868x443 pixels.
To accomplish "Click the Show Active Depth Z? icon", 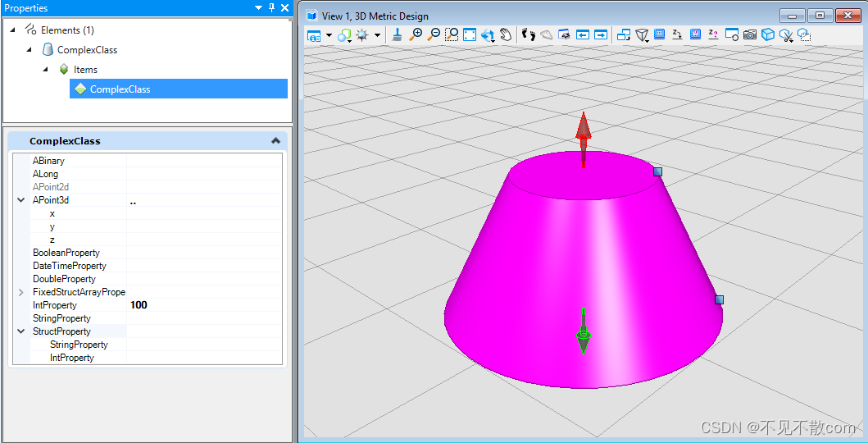I will pos(713,34).
